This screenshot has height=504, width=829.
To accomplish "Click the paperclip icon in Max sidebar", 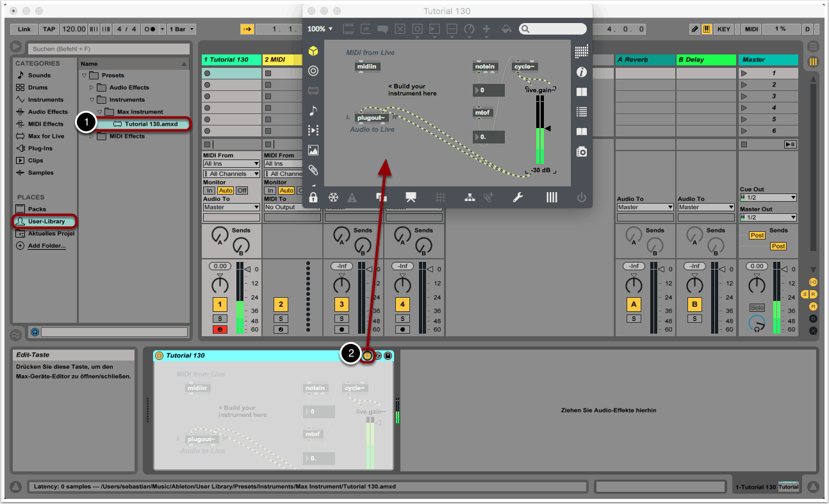I will coord(313,170).
